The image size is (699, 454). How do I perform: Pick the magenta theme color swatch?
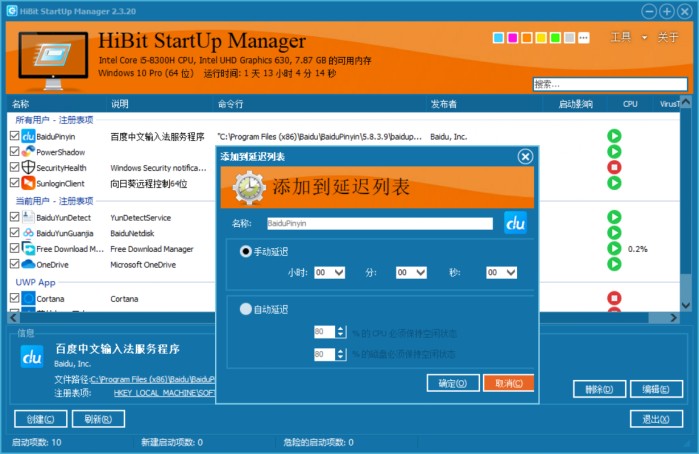pyautogui.click(x=513, y=38)
